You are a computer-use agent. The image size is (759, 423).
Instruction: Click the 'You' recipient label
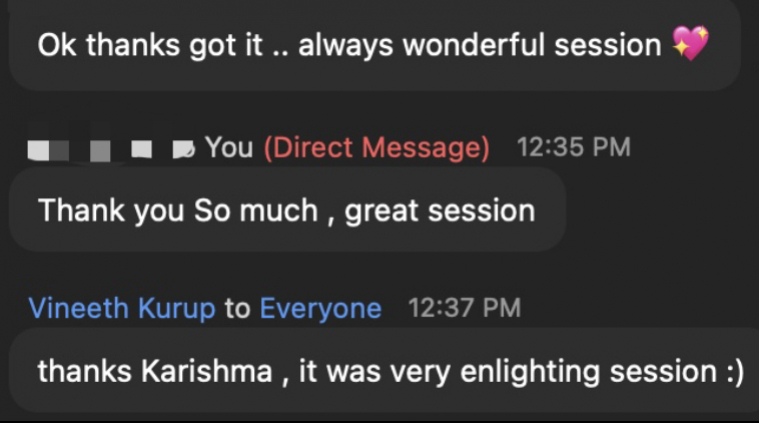229,148
